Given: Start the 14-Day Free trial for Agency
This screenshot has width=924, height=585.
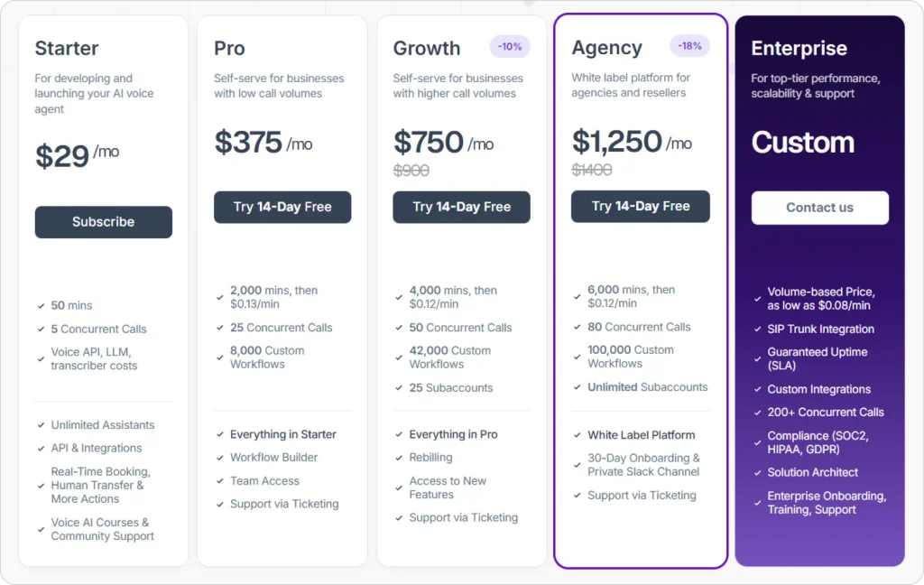Looking at the screenshot, I should pos(640,207).
